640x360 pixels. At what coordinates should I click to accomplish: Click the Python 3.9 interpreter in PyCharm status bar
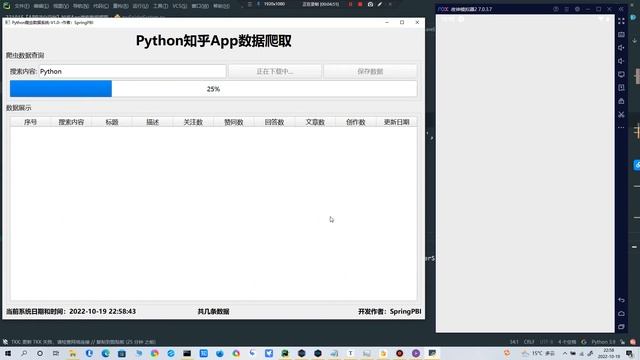[x=603, y=342]
